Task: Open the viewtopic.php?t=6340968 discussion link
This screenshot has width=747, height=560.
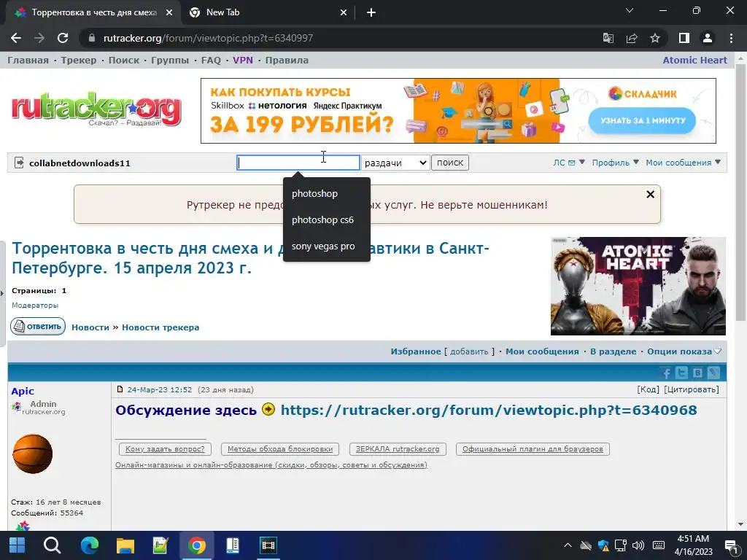Action: [x=489, y=410]
